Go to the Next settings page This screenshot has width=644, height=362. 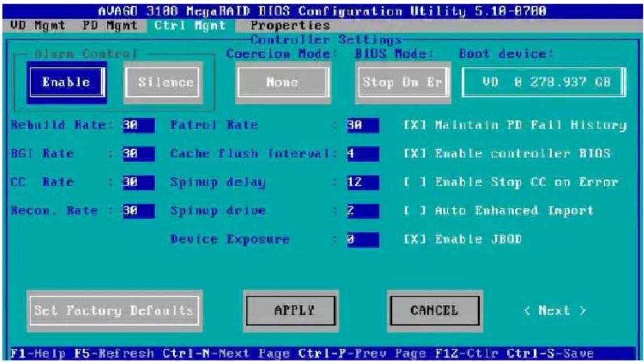point(555,311)
